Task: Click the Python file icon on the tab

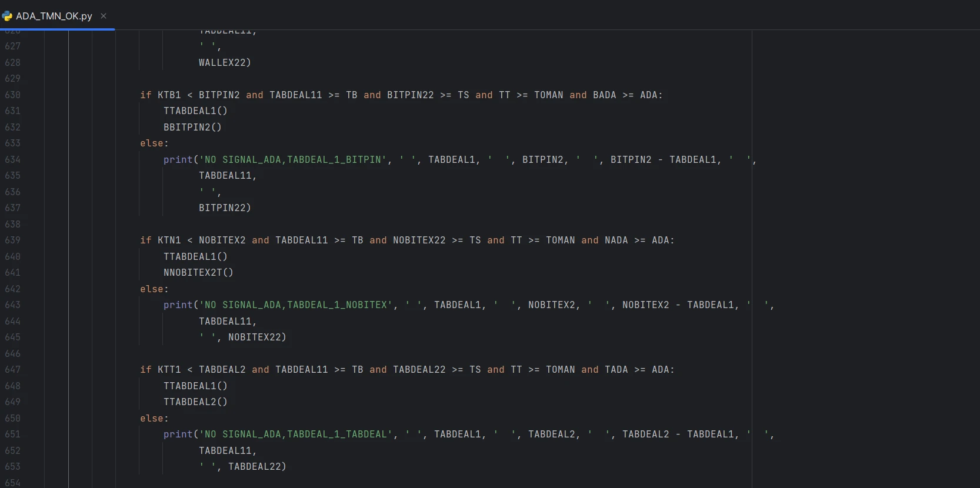Action: tap(7, 16)
